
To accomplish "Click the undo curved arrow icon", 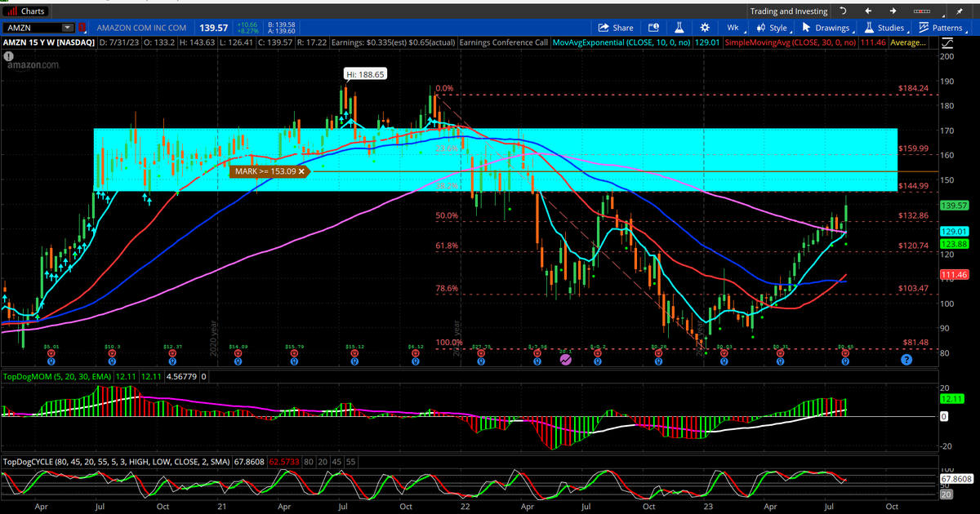I will coord(843,11).
